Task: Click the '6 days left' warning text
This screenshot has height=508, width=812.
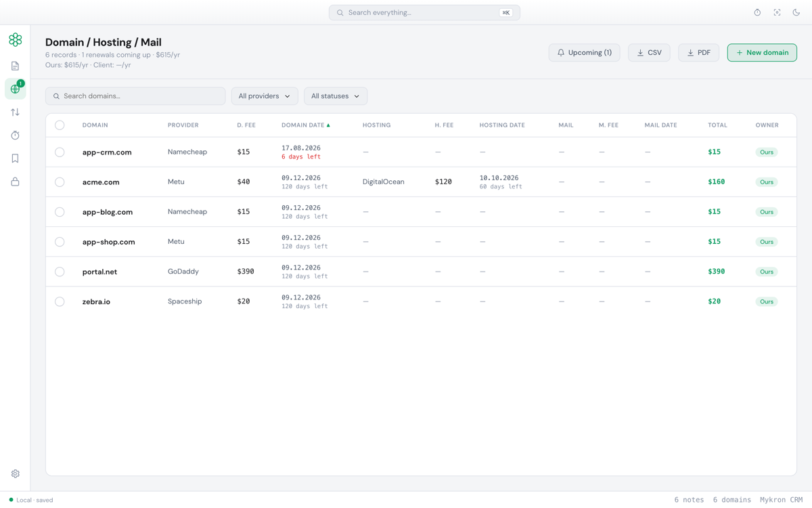Action: pos(301,157)
